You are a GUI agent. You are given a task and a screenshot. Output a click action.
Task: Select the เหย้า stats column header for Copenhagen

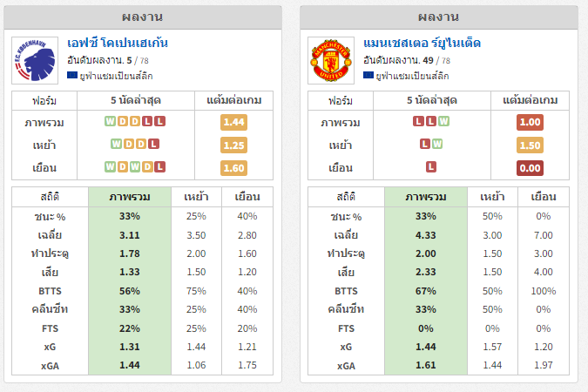pos(196,197)
